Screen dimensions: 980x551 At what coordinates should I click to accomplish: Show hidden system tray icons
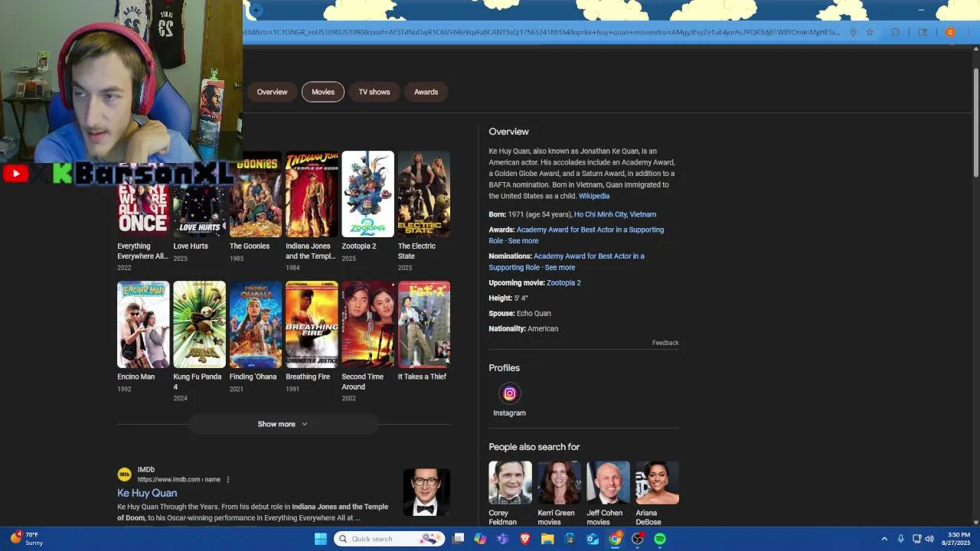point(884,539)
